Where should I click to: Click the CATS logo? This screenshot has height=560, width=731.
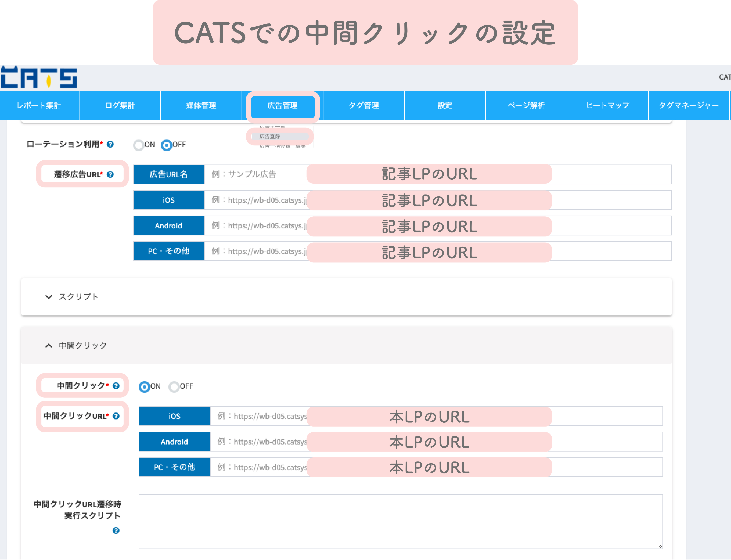[39, 77]
